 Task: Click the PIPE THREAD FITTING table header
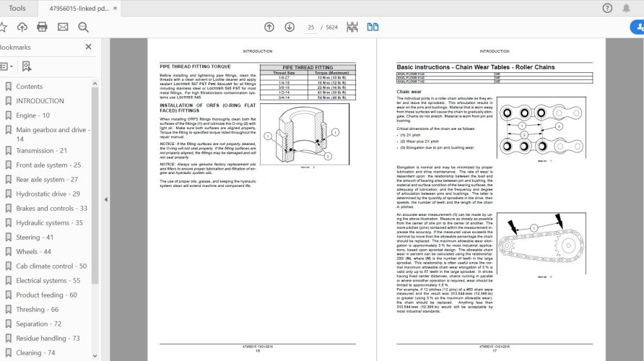308,67
